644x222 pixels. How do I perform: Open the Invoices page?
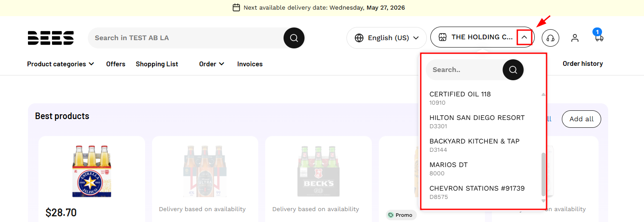coord(250,64)
